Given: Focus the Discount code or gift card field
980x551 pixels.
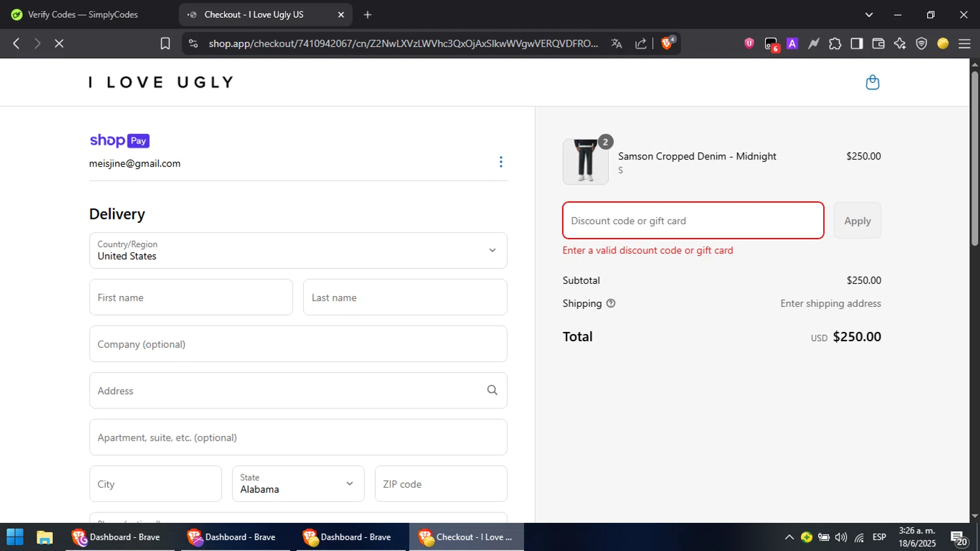Looking at the screenshot, I should tap(693, 221).
